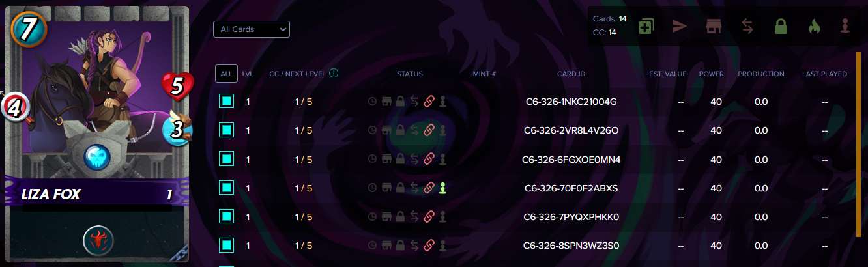Click the soulbound chain icon for C6-326-1NKC21004G
This screenshot has width=868, height=267.
click(x=429, y=101)
